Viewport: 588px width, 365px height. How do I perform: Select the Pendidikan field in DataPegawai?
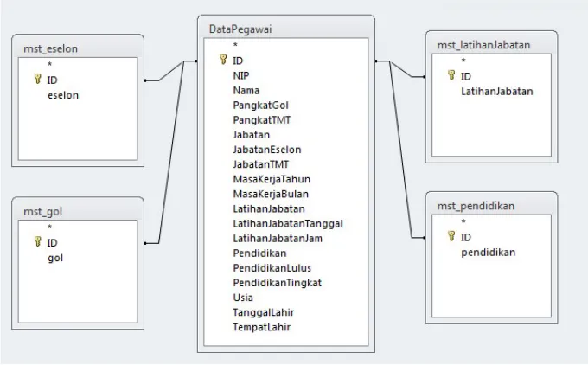285,253
